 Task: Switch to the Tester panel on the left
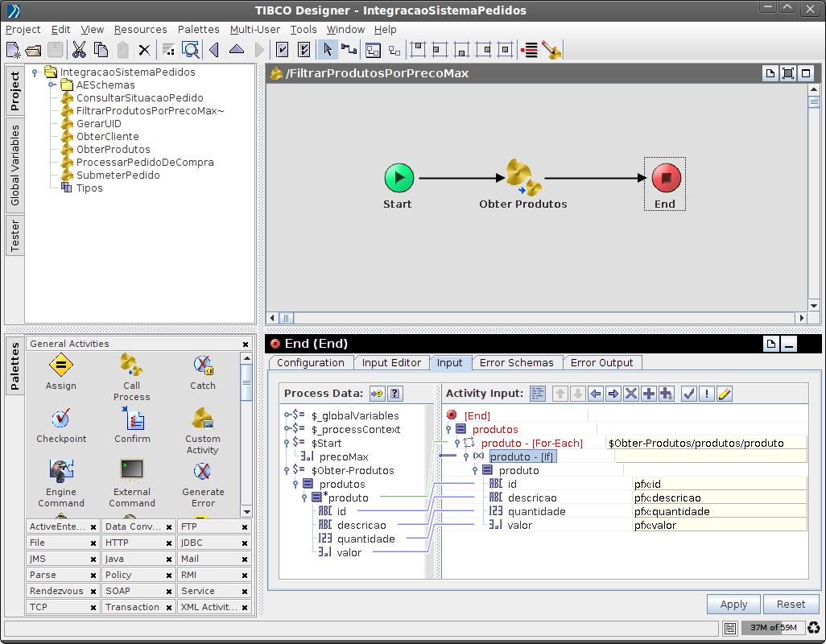pyautogui.click(x=14, y=234)
